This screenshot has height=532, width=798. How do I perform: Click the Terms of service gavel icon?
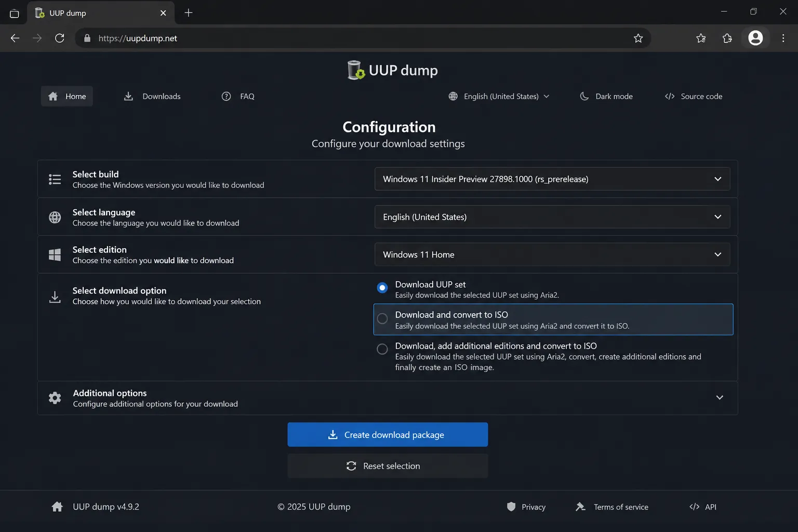point(580,507)
